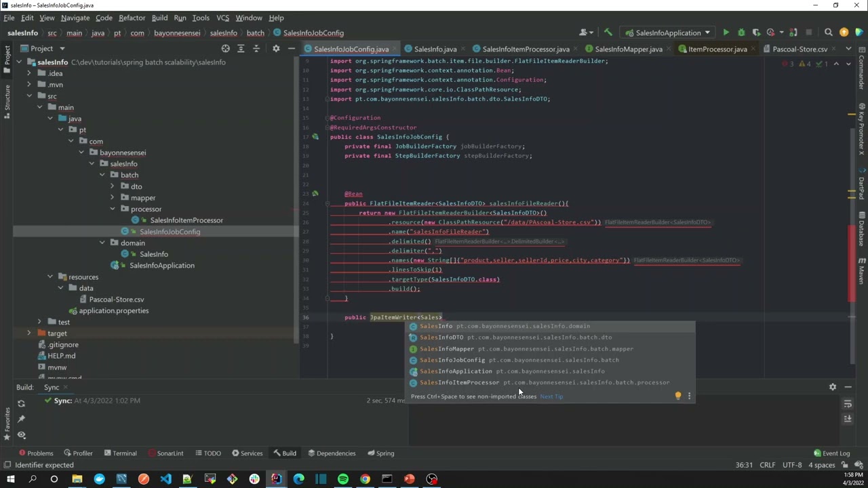Open the Refactor menu
This screenshot has height=488, width=868.
tap(132, 18)
